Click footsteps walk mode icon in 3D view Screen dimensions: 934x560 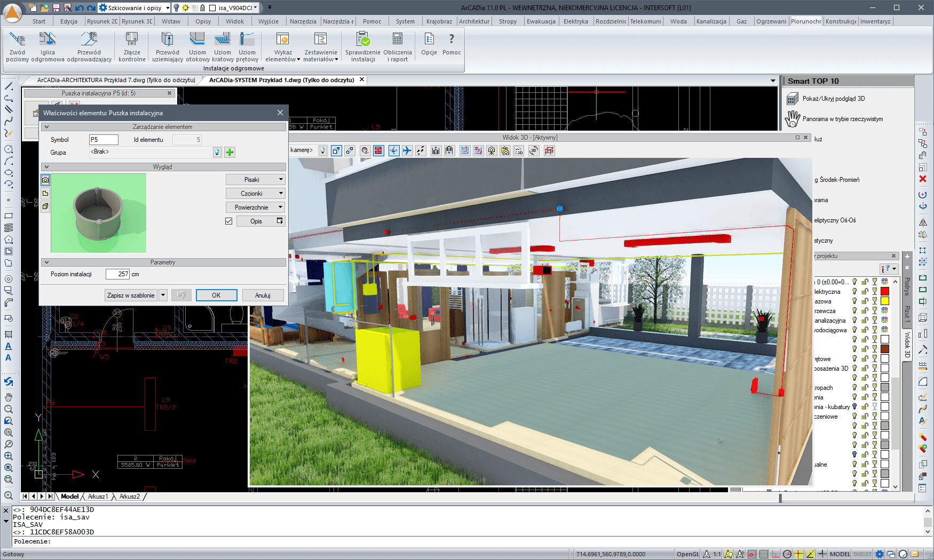[x=421, y=150]
